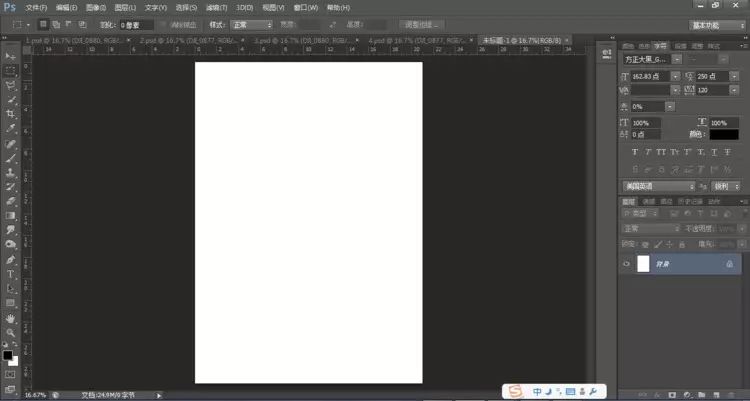Viewport: 750px width, 401px height.
Task: Select the Path Selection tool
Action: tap(10, 289)
